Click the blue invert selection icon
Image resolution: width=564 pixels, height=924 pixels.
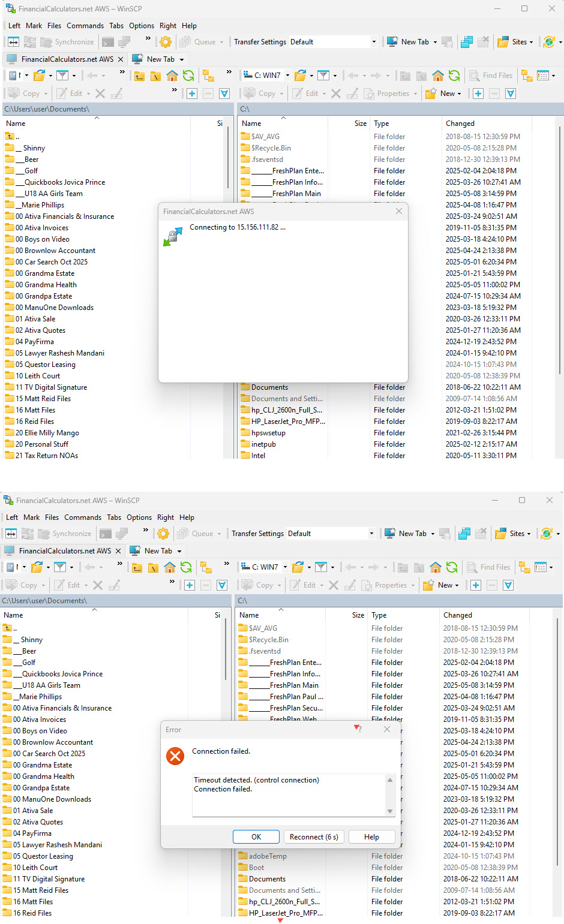click(x=224, y=93)
